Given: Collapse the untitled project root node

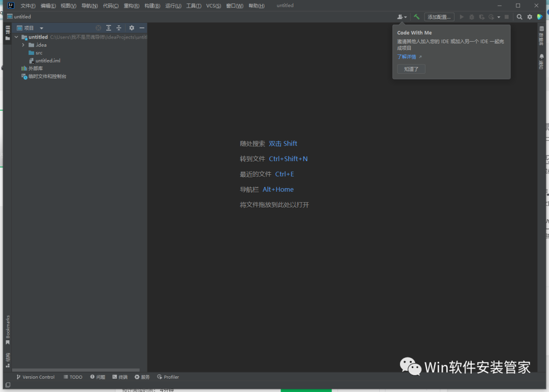Looking at the screenshot, I should (x=16, y=37).
